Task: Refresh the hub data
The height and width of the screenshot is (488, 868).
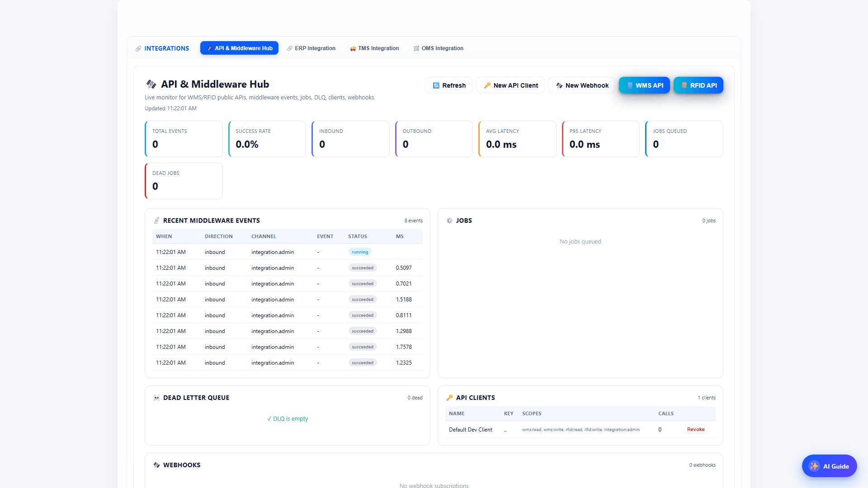Action: pyautogui.click(x=449, y=85)
